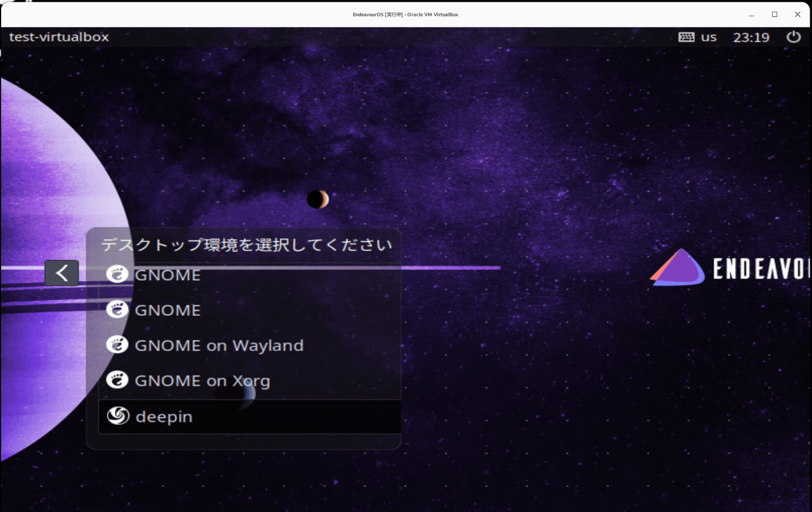Viewport: 812px width, 512px height.
Task: Choose GNOME on Wayland session
Action: point(250,345)
